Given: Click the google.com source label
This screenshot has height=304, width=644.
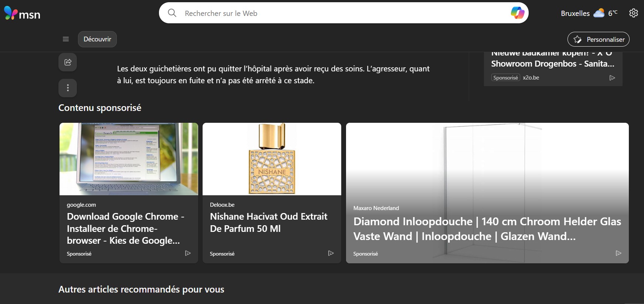Looking at the screenshot, I should (81, 205).
